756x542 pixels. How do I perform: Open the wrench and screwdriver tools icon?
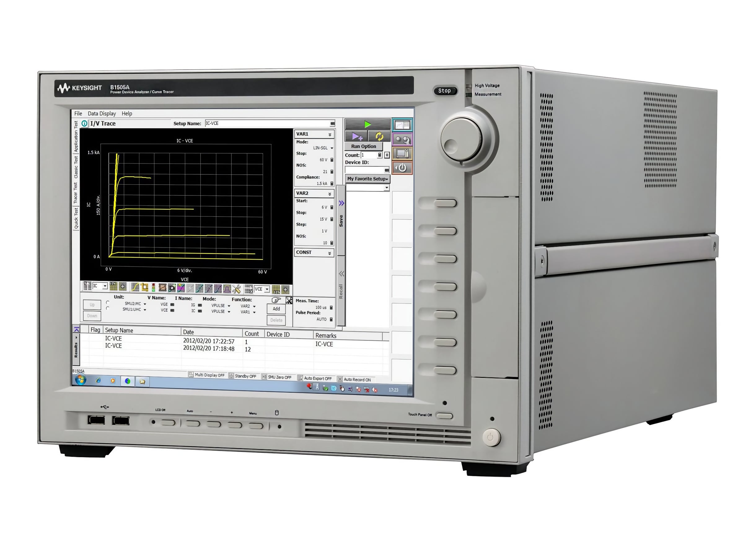point(236,289)
